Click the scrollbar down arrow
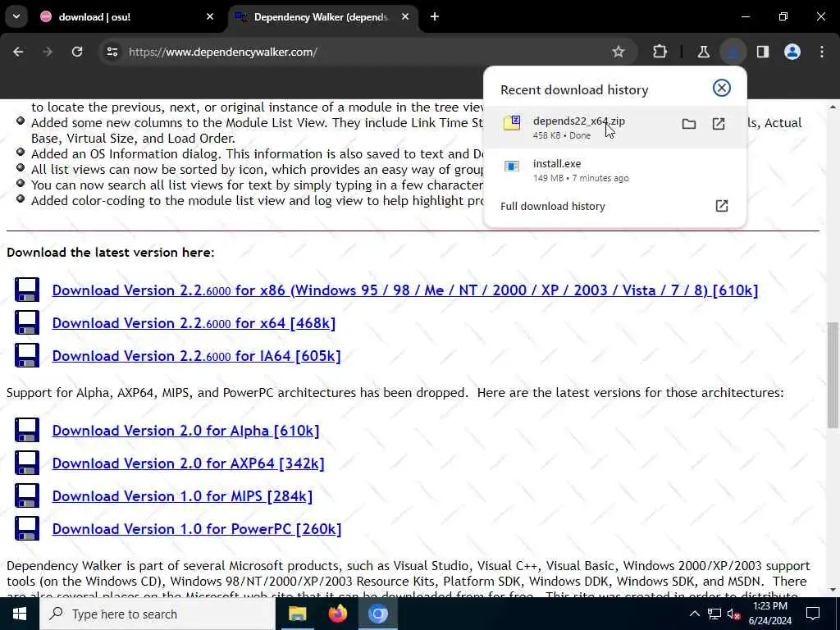The width and height of the screenshot is (840, 630). 833,591
